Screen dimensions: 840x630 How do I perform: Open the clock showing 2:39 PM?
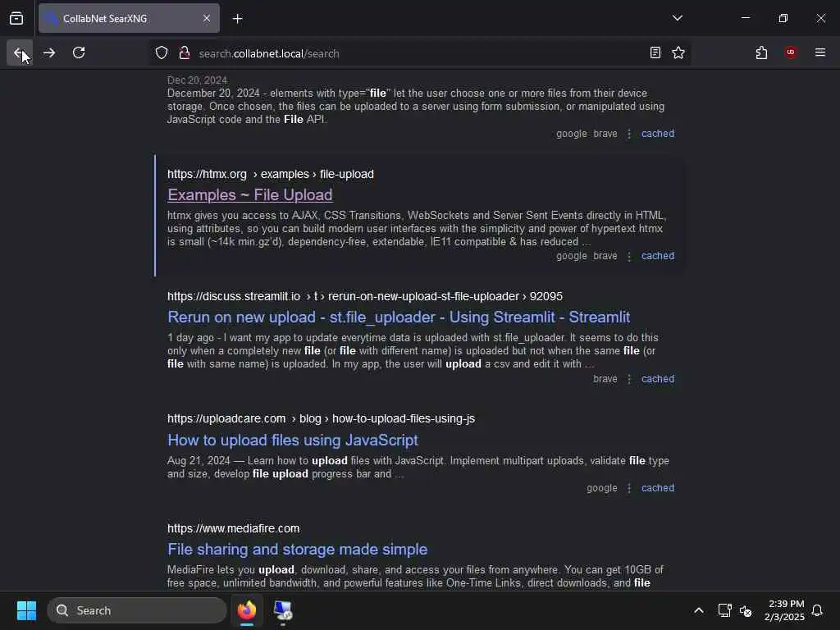[784, 610]
